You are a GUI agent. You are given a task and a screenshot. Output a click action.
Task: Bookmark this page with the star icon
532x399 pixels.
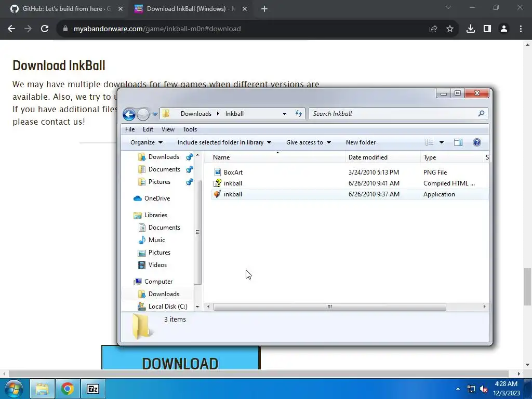pos(450,29)
